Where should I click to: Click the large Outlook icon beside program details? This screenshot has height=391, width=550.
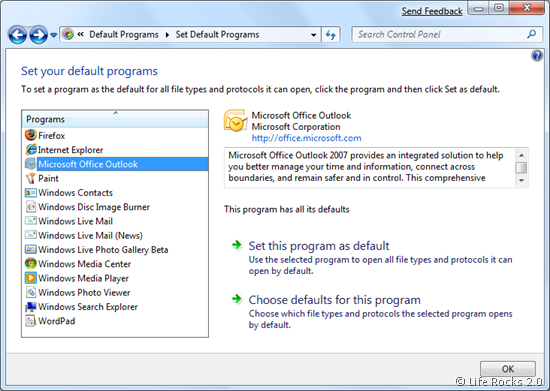(235, 121)
